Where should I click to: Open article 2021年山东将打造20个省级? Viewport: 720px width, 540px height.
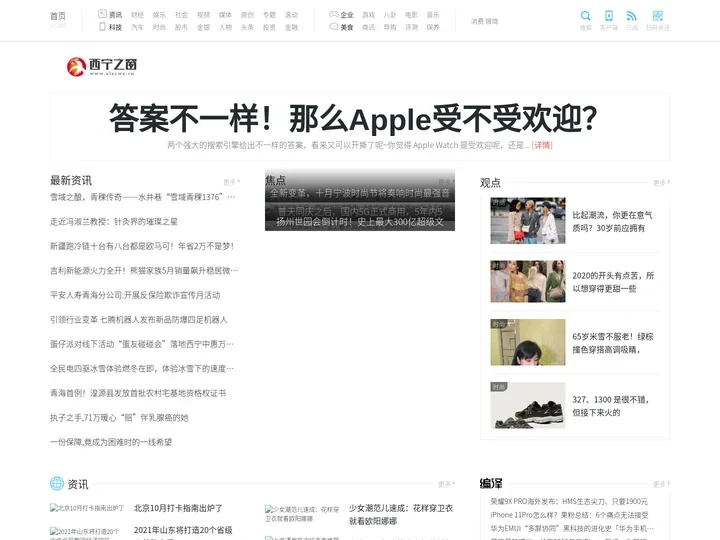(183, 530)
